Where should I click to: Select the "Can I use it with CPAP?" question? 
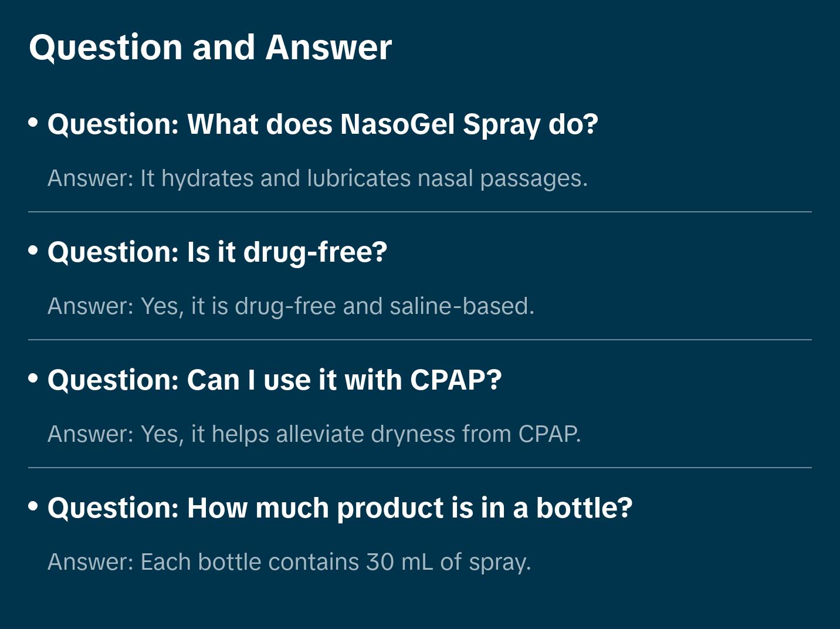click(275, 380)
